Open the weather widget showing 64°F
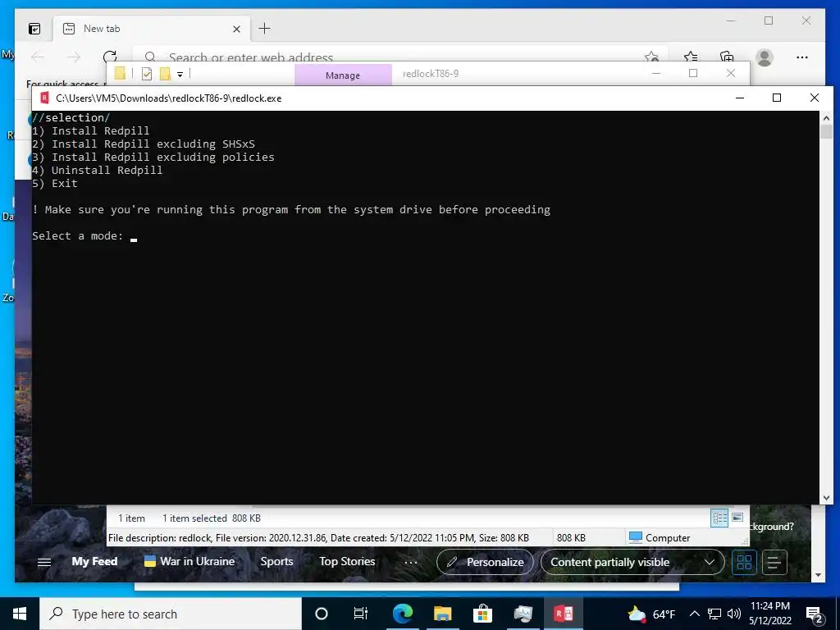This screenshot has width=840, height=630. (x=651, y=614)
